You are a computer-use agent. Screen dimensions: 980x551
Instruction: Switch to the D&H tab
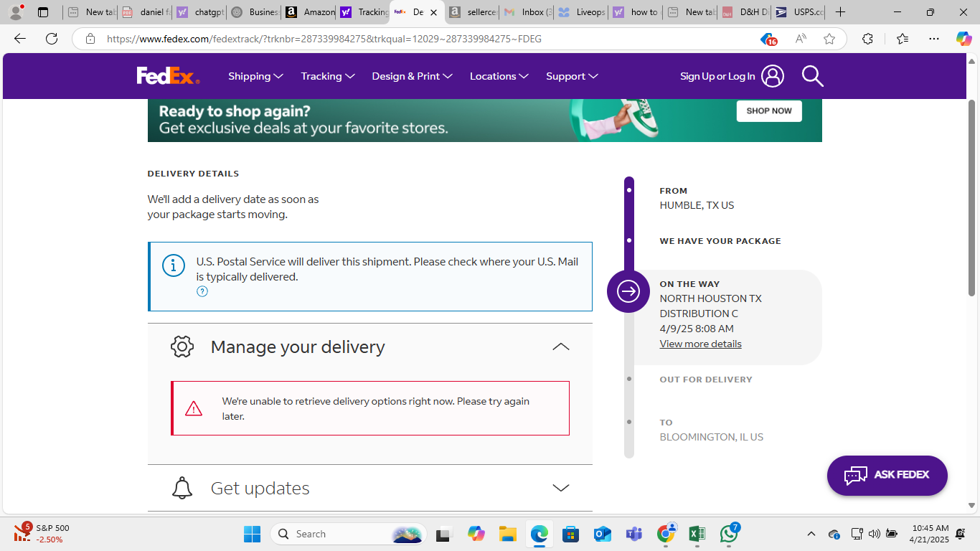click(744, 12)
